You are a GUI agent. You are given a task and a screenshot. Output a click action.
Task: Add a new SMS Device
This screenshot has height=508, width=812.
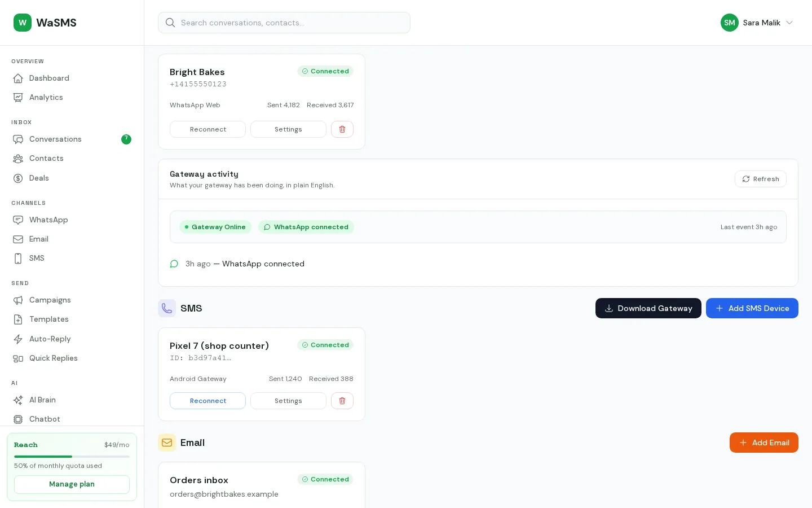(x=752, y=308)
